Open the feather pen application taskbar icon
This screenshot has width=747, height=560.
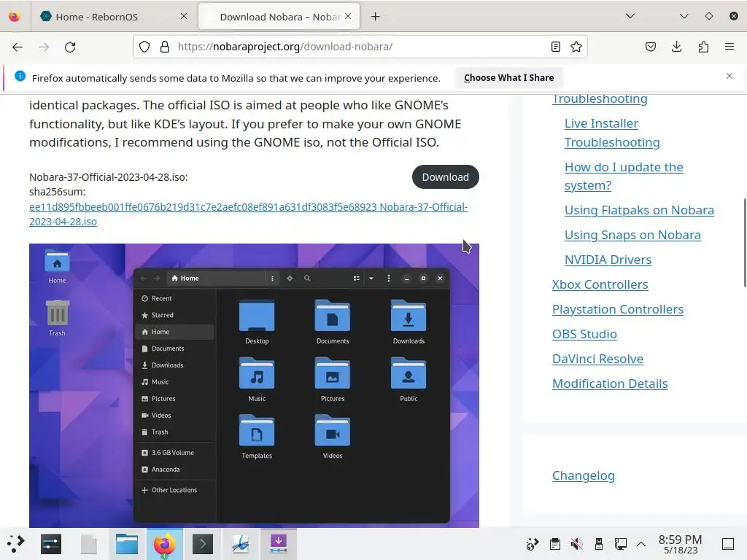(241, 544)
